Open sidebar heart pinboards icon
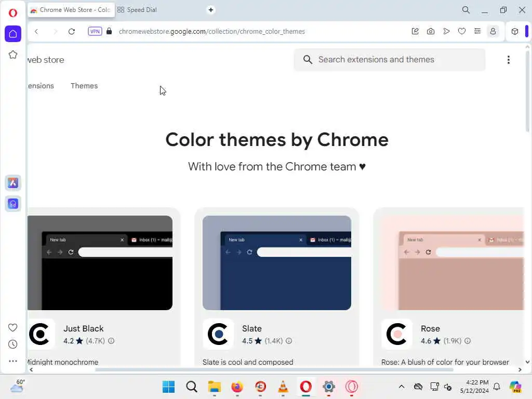 click(13, 327)
